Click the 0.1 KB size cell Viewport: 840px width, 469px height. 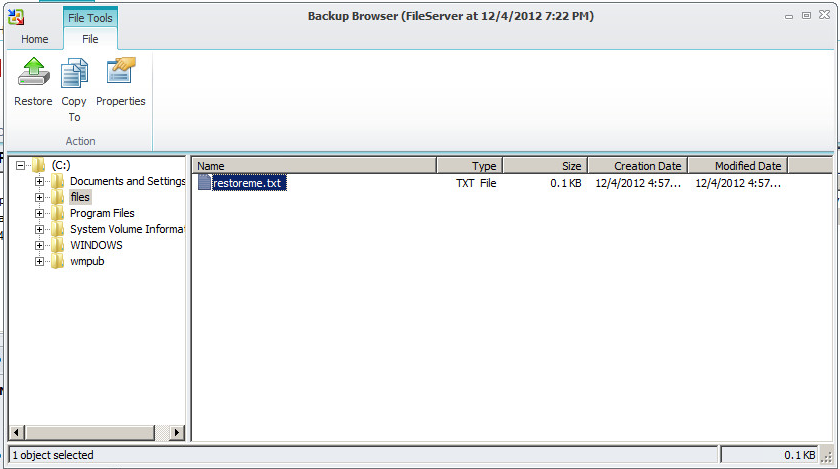[x=566, y=183]
